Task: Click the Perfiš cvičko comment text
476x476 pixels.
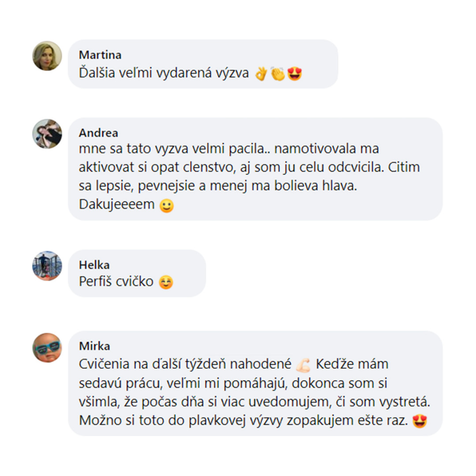Action: point(116,282)
